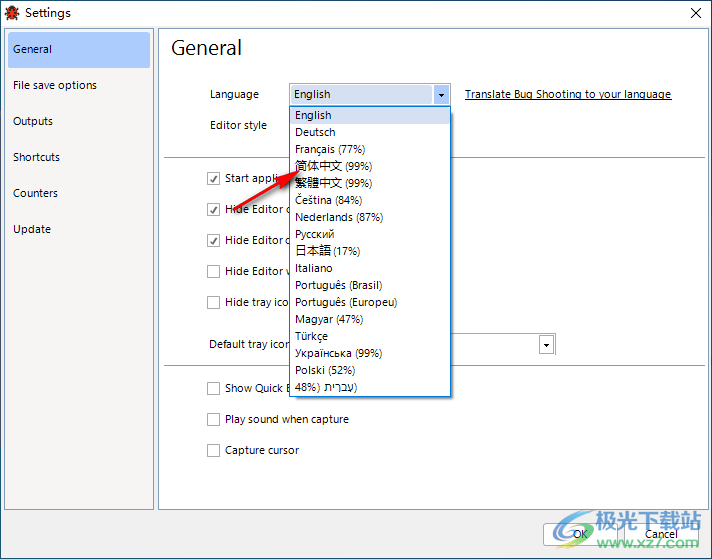Pick Polski (52%) from the list
The image size is (712, 559).
(x=370, y=371)
